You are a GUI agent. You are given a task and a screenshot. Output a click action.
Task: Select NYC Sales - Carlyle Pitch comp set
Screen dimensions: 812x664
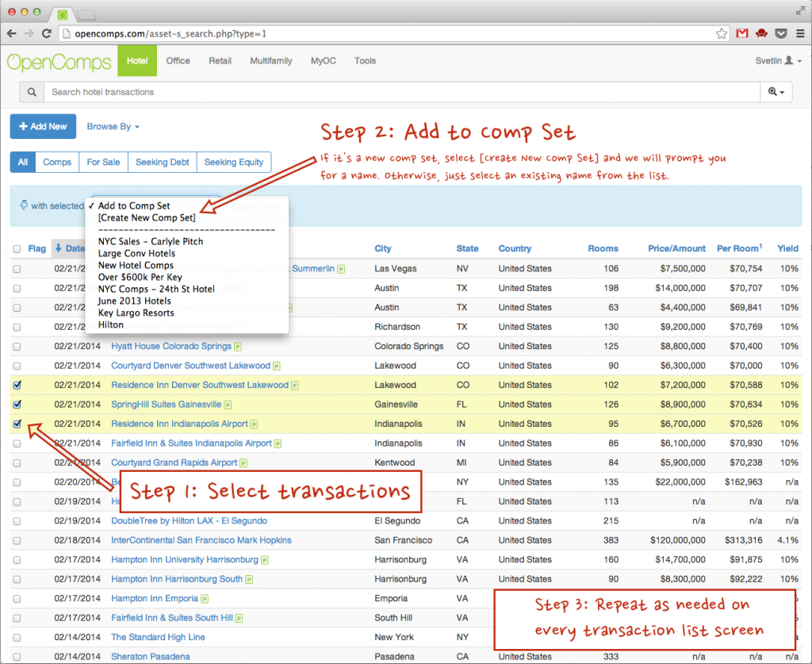point(151,241)
